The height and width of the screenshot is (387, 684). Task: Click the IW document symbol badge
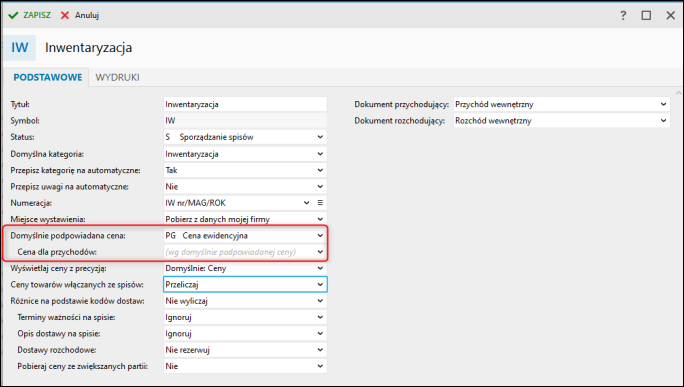click(x=20, y=48)
